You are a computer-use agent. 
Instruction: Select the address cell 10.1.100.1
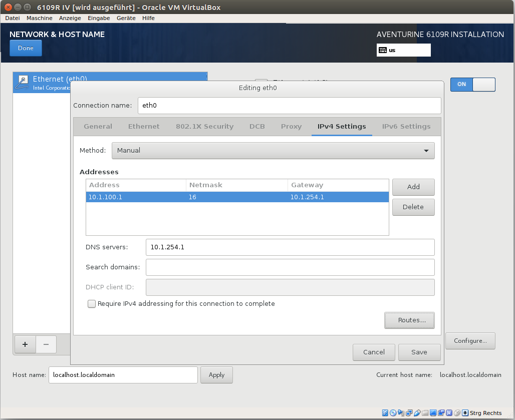(x=136, y=197)
